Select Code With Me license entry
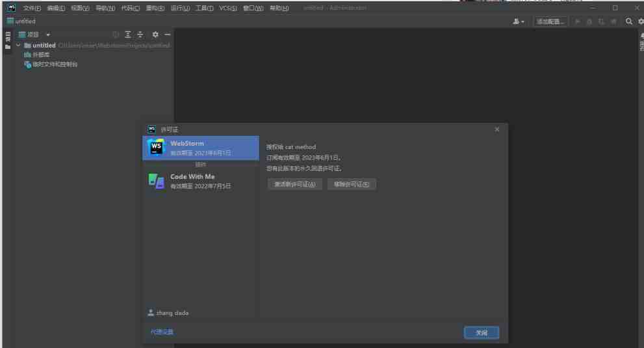Viewport: 644px width, 348px height. (201, 181)
